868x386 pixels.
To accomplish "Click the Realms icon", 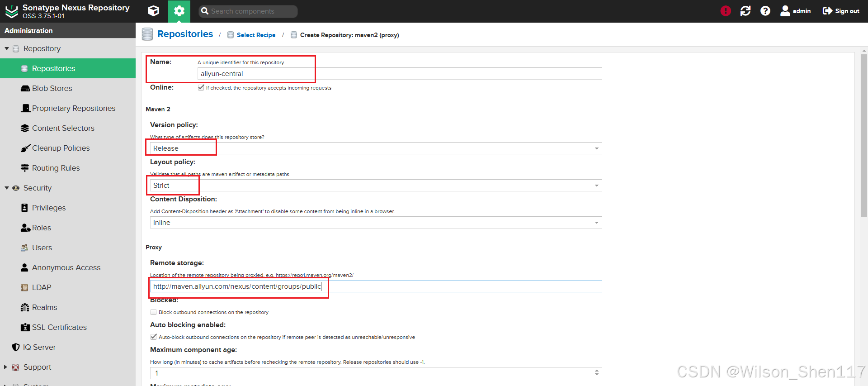I will pyautogui.click(x=25, y=307).
